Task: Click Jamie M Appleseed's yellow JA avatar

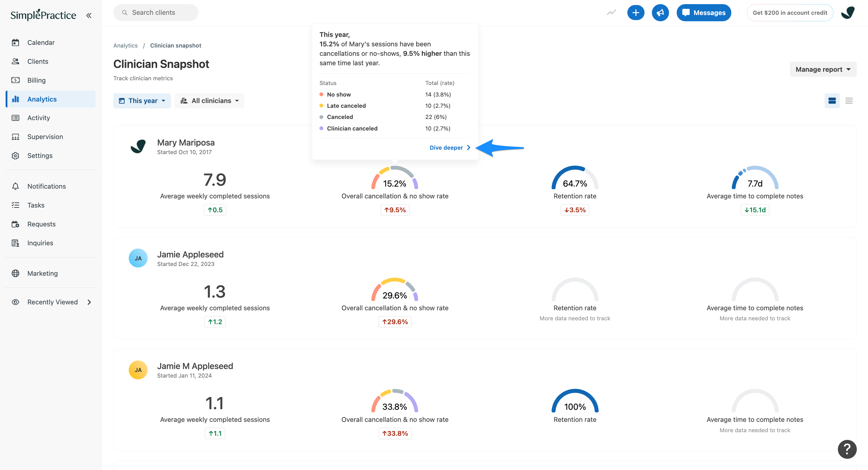Action: 138,370
